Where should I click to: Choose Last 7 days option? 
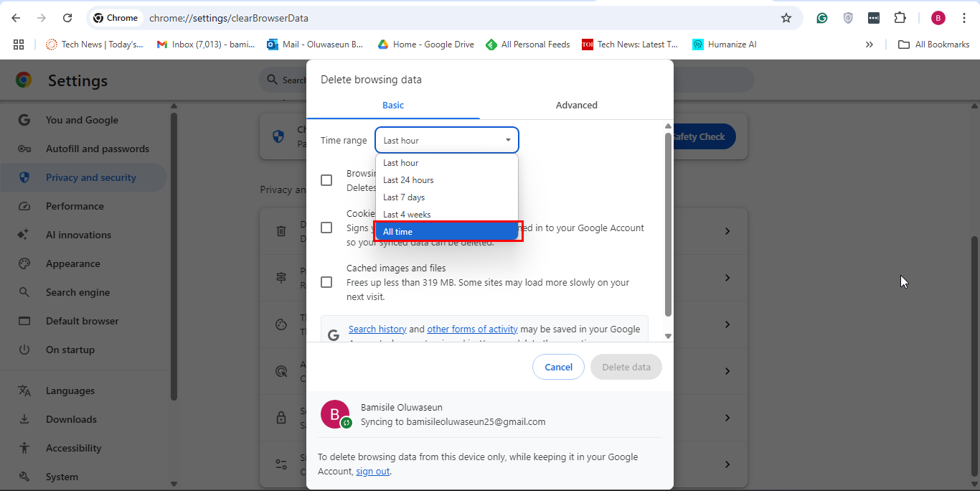pos(404,197)
